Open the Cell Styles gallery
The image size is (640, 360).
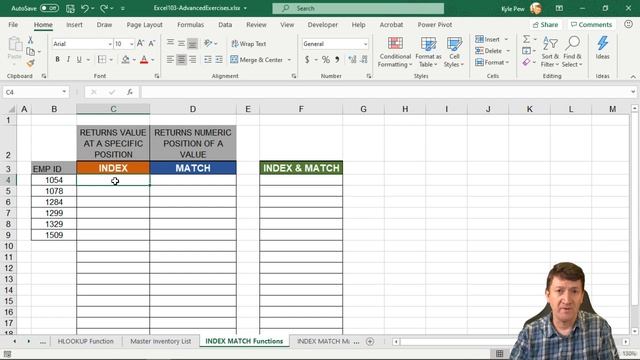[454, 52]
